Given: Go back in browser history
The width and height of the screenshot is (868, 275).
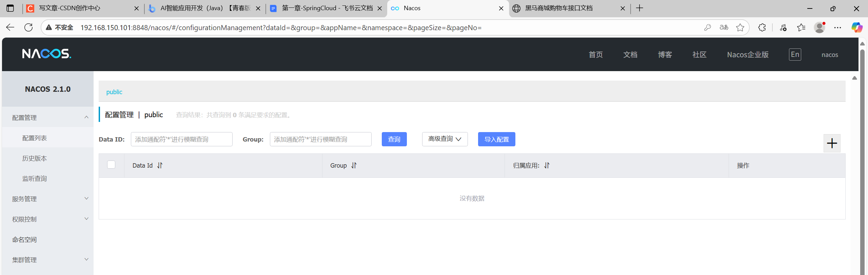Looking at the screenshot, I should (10, 27).
